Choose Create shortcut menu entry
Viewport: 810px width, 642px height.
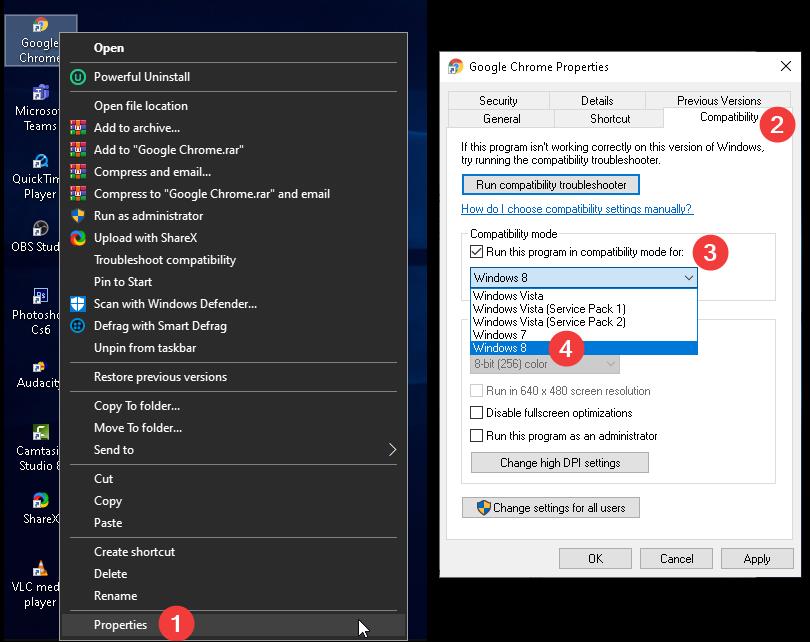point(233,552)
